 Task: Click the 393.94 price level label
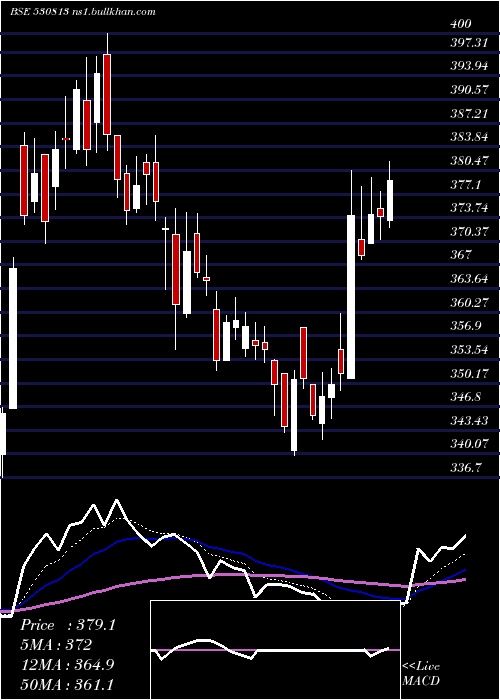coord(469,67)
